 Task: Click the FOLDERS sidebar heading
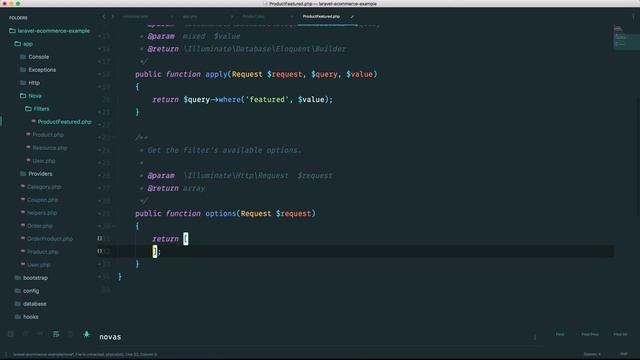click(x=18, y=18)
